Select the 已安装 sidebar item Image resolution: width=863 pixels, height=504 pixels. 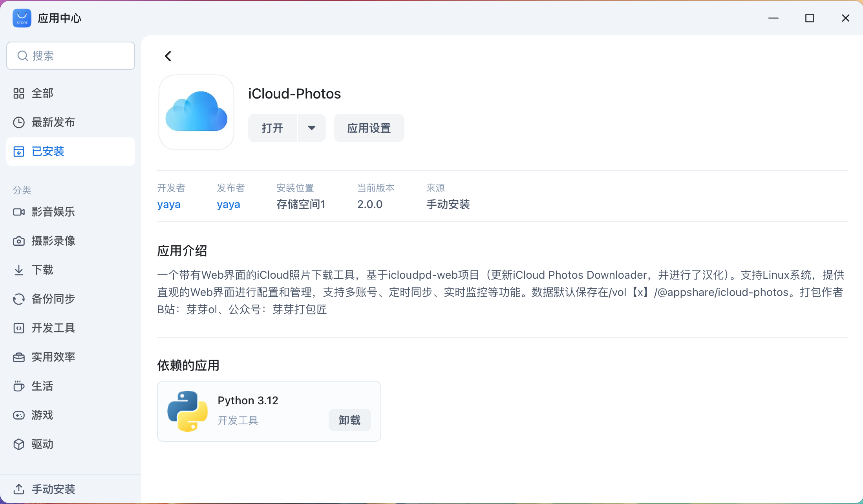(x=48, y=152)
